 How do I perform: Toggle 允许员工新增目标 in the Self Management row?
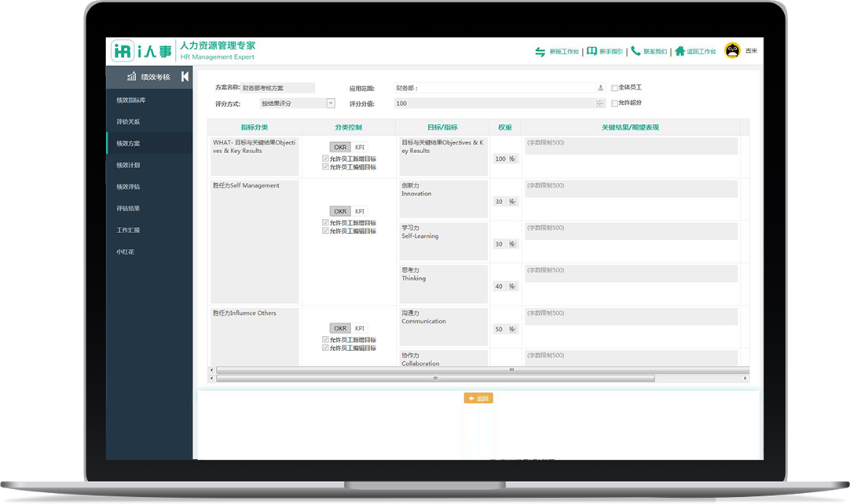325,223
